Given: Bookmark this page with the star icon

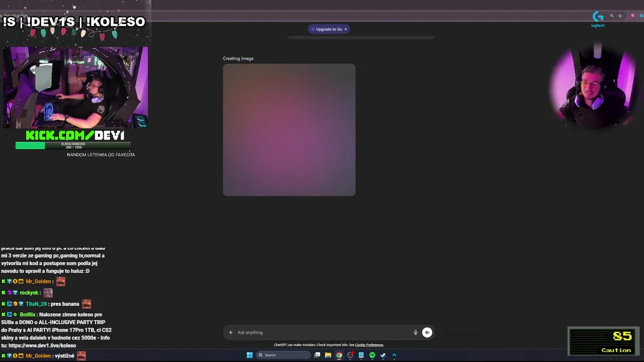Looking at the screenshot, I should (620, 16).
